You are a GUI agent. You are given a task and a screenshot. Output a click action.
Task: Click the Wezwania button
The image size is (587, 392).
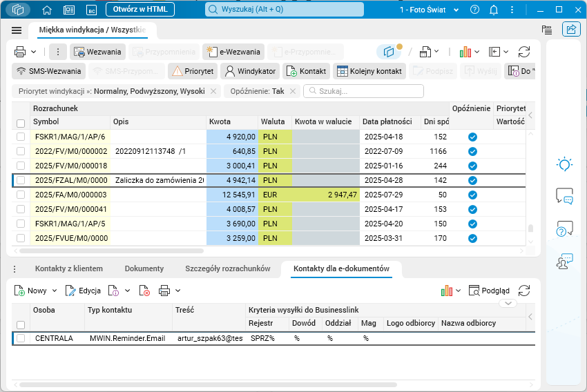pyautogui.click(x=97, y=52)
